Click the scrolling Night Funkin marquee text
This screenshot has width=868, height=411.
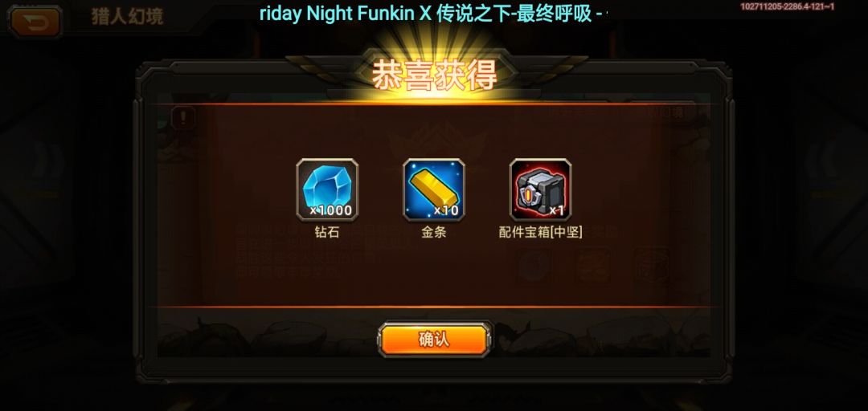click(433, 14)
